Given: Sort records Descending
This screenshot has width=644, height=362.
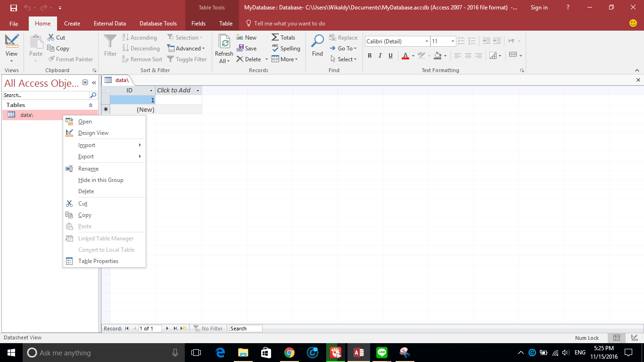Looking at the screenshot, I should click(141, 49).
